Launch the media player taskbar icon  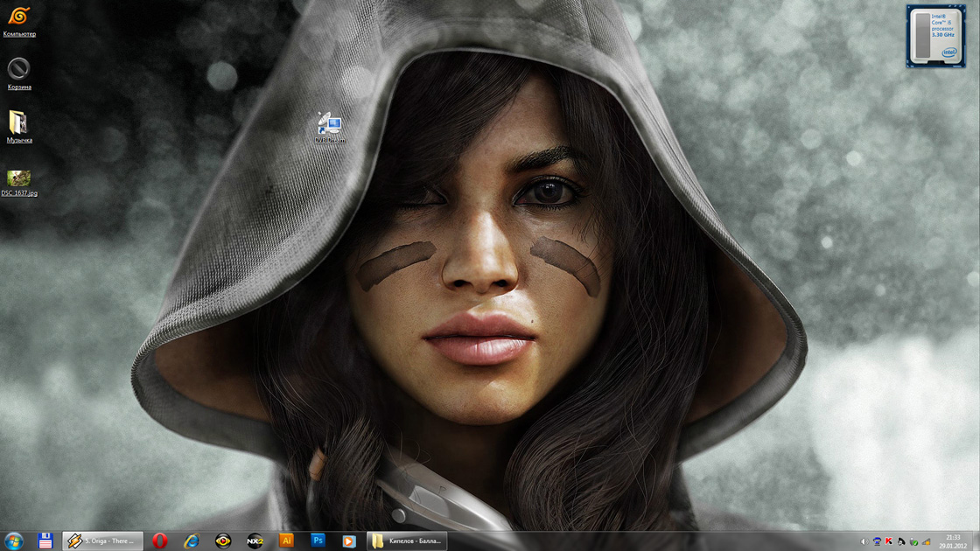pos(349,541)
